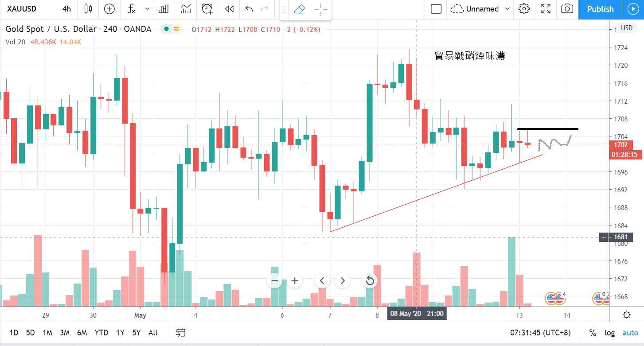Take a chart snapshot with the camera
This screenshot has width=644, height=346.
pyautogui.click(x=567, y=9)
